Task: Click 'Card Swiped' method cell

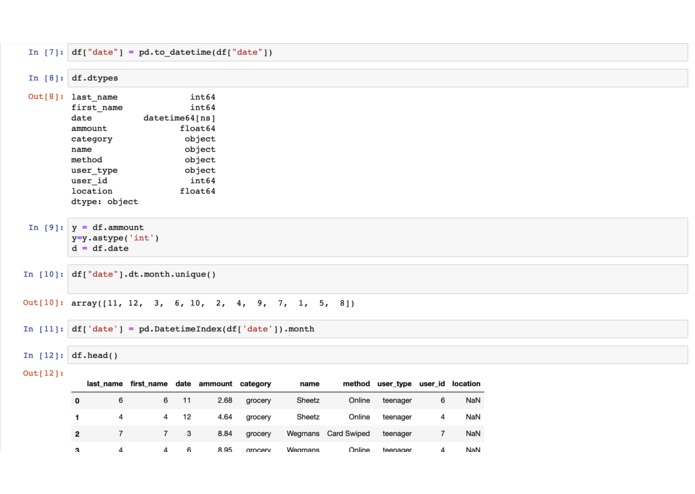Action: pyautogui.click(x=348, y=433)
